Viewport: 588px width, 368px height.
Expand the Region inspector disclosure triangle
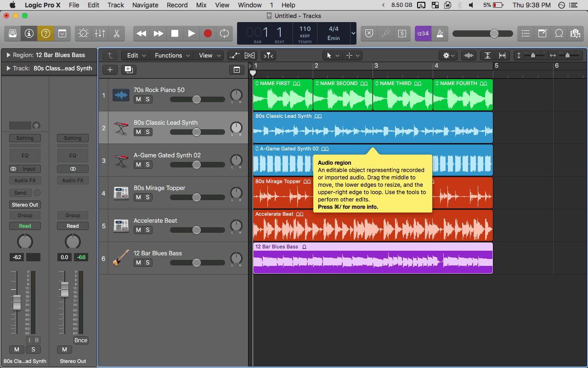tap(8, 55)
